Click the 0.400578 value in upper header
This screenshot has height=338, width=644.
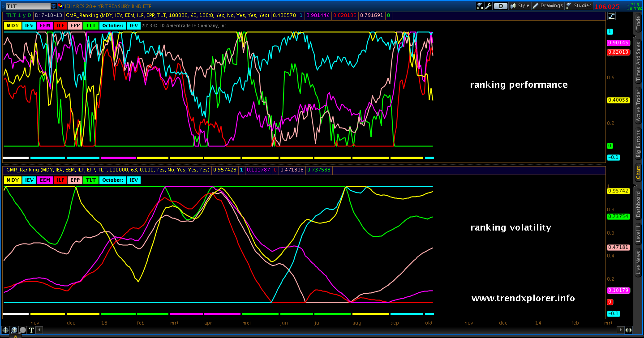[x=284, y=15]
